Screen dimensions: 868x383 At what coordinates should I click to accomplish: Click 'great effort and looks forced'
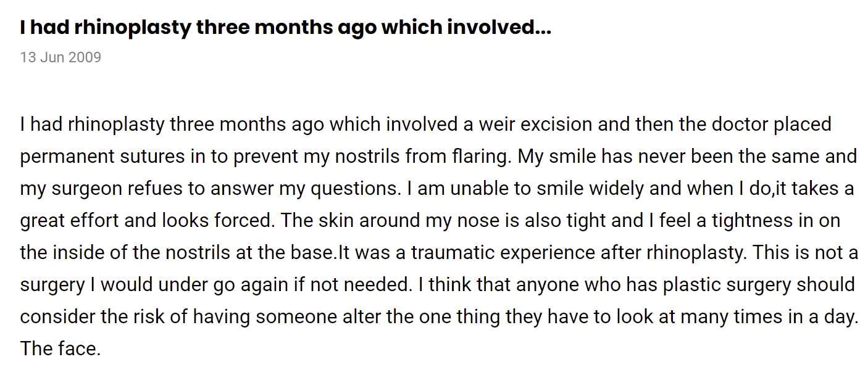148,220
